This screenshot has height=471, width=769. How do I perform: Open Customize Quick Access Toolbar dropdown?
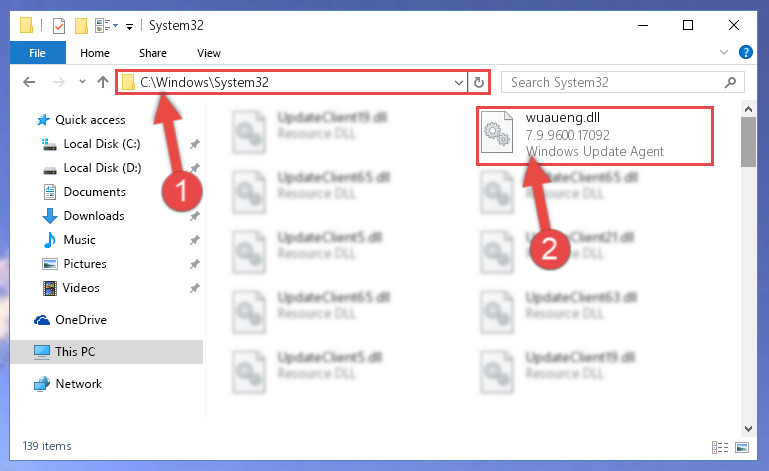[x=129, y=26]
